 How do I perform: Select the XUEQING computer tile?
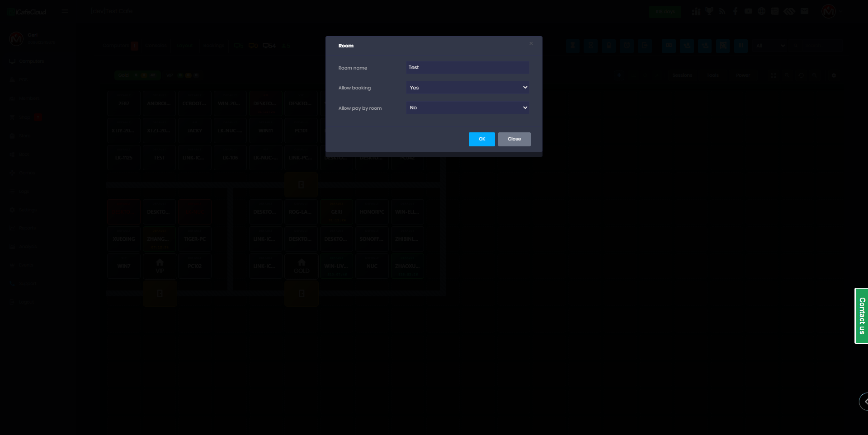[124, 239]
